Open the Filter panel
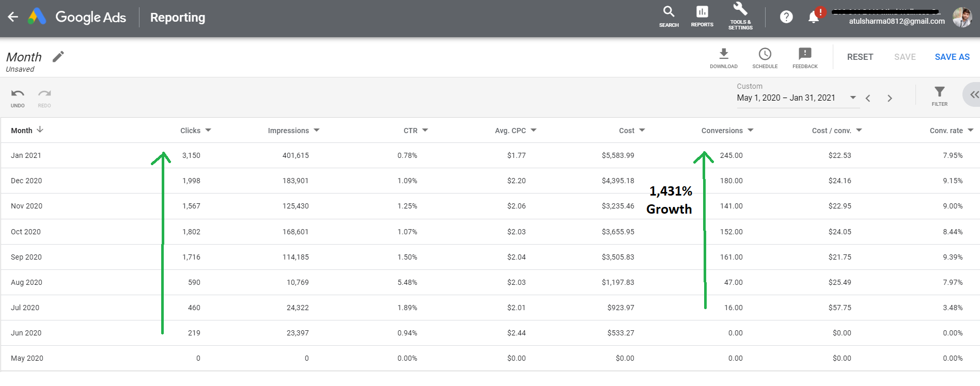980x386 pixels. click(939, 96)
